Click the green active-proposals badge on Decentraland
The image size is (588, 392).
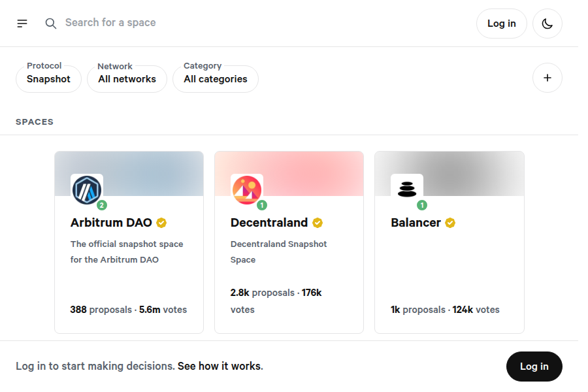pyautogui.click(x=262, y=204)
